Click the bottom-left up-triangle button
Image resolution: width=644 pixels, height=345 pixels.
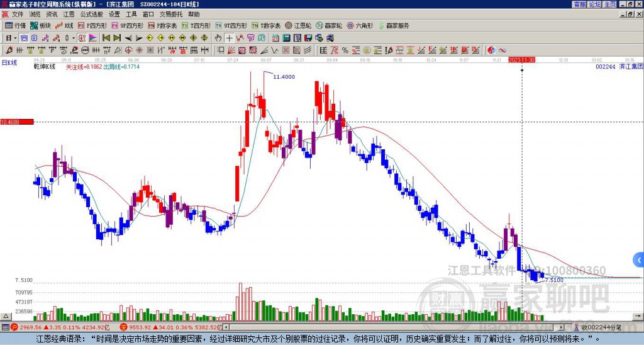[5, 317]
